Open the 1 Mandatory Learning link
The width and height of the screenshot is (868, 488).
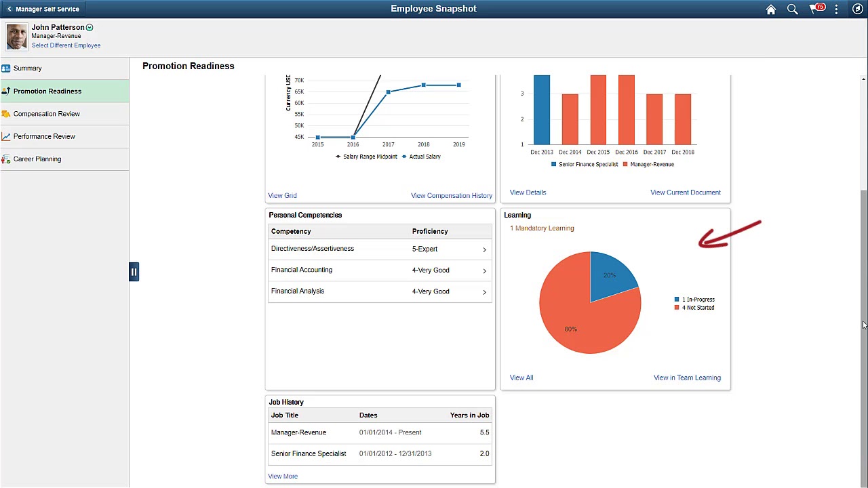click(x=542, y=228)
